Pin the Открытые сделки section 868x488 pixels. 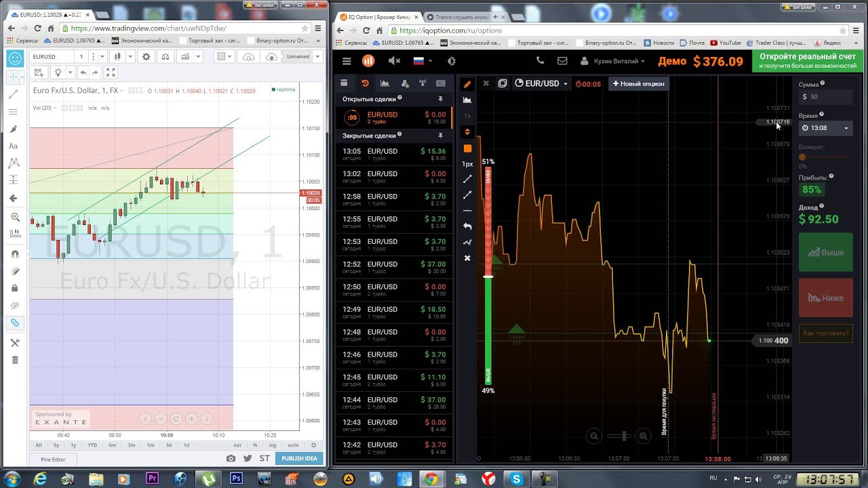tap(441, 100)
